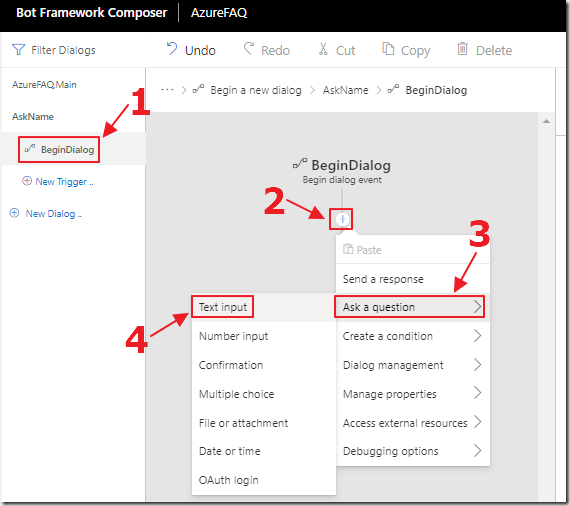This screenshot has width=570, height=506.
Task: Expand Access external resources submenu arrow
Action: [x=477, y=422]
